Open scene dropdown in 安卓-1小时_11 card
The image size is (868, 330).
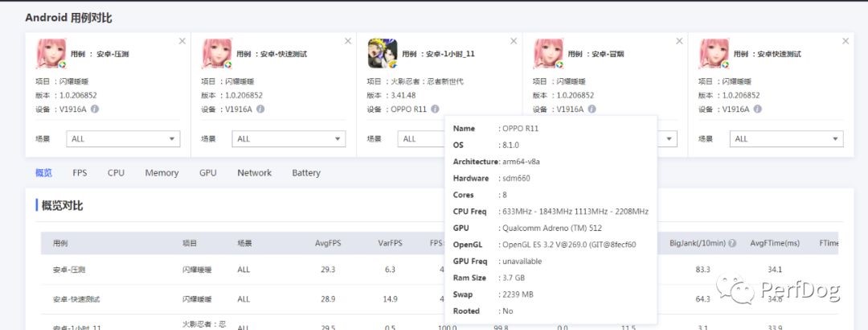click(420, 138)
